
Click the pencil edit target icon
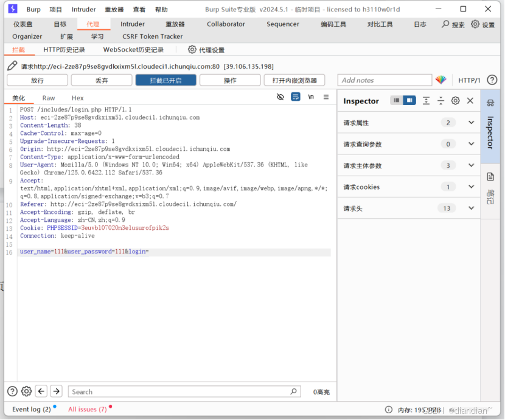pos(12,66)
